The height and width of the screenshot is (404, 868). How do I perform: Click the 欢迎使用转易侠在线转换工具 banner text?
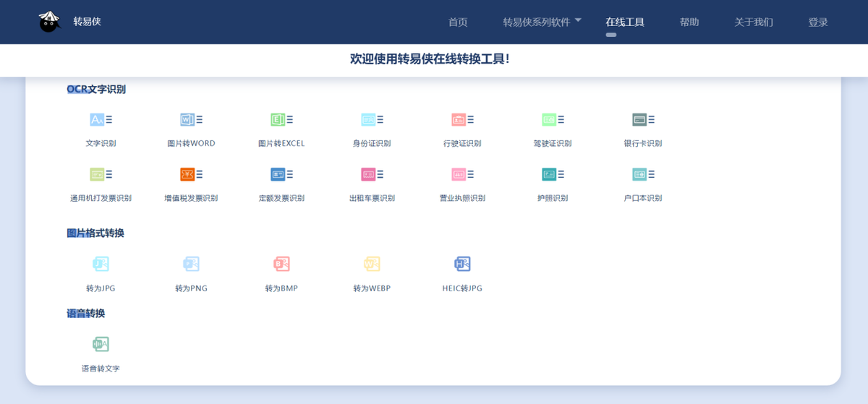click(x=430, y=59)
